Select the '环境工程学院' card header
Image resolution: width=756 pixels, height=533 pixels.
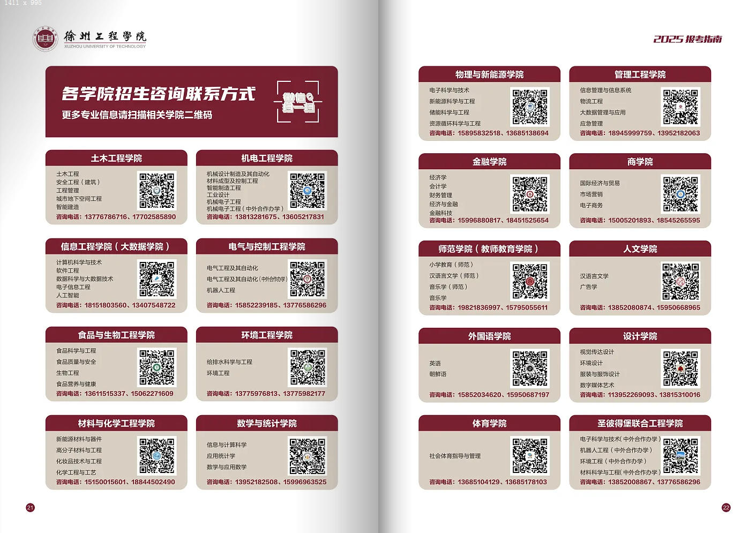pyautogui.click(x=267, y=335)
